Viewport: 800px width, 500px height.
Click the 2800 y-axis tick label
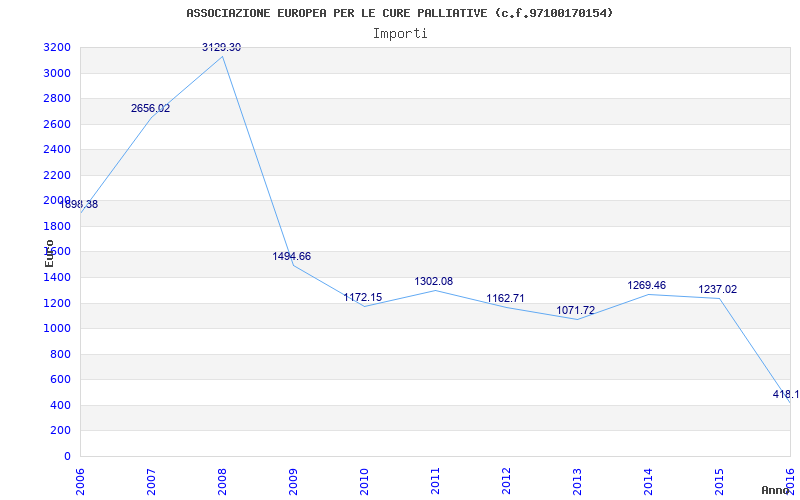(x=57, y=99)
